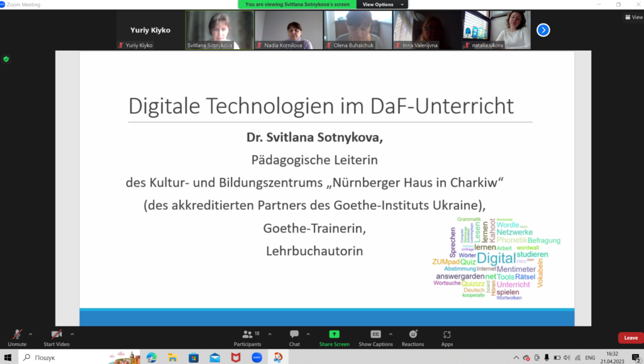
Task: Open File Explorer from the taskbar
Action: click(172, 358)
